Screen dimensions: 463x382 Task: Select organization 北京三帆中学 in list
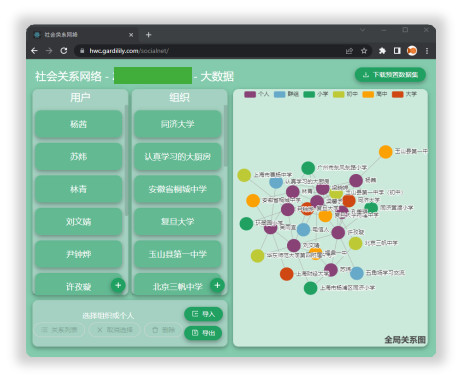178,284
